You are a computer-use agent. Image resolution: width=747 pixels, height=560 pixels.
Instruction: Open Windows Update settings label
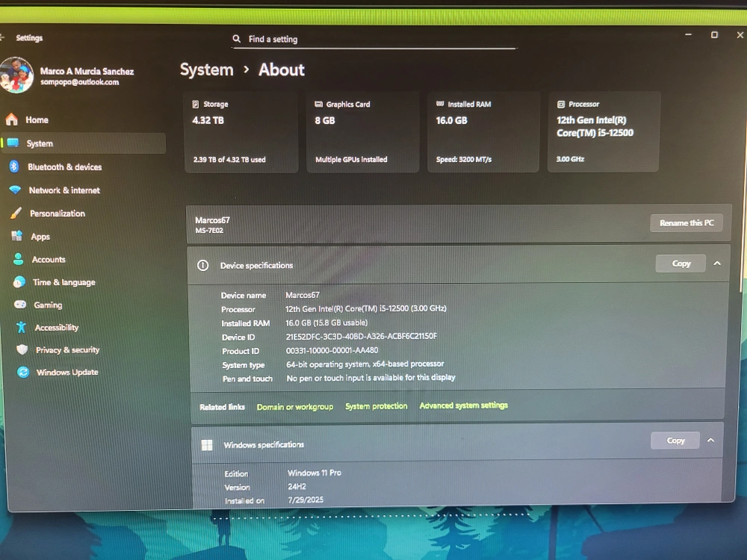(x=67, y=373)
